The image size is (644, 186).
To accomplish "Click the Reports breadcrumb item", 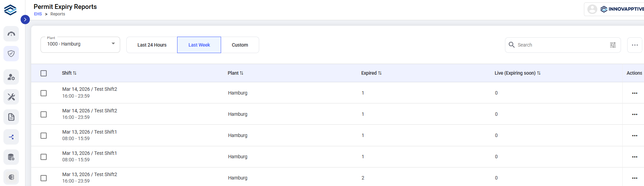I will tap(58, 14).
